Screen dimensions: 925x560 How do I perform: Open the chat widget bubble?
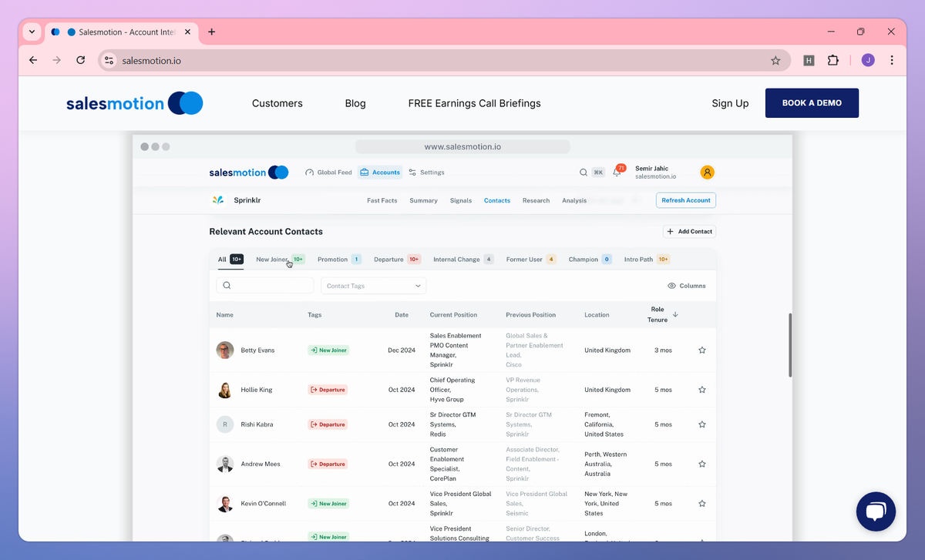[x=876, y=511]
